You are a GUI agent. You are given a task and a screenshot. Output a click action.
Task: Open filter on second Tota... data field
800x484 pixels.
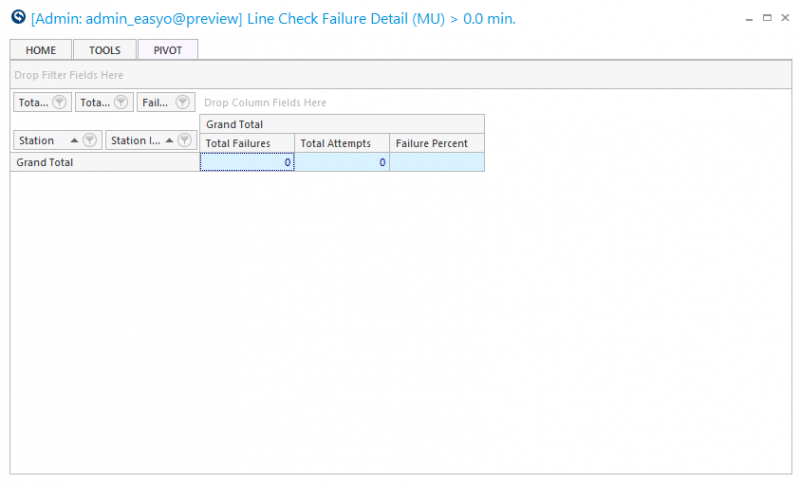[x=121, y=102]
